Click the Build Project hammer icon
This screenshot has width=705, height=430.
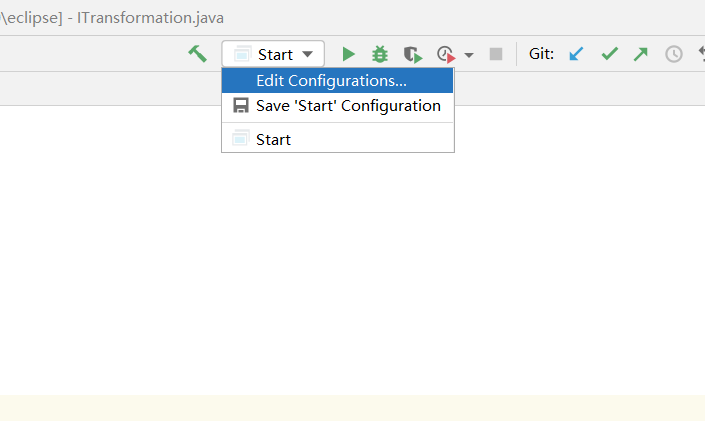tap(198, 54)
